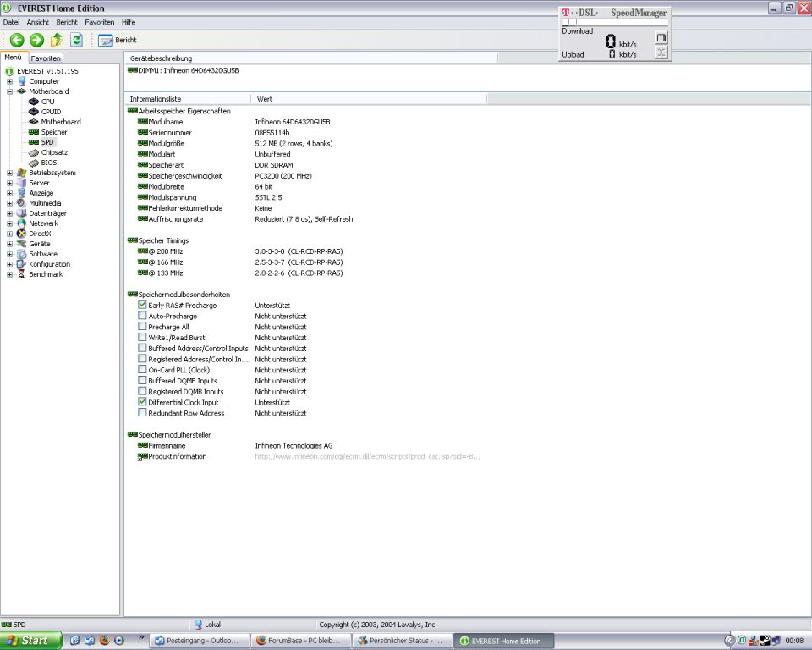The width and height of the screenshot is (812, 650).
Task: Click the Benchmark hourglass icon in tree
Action: coord(22,274)
